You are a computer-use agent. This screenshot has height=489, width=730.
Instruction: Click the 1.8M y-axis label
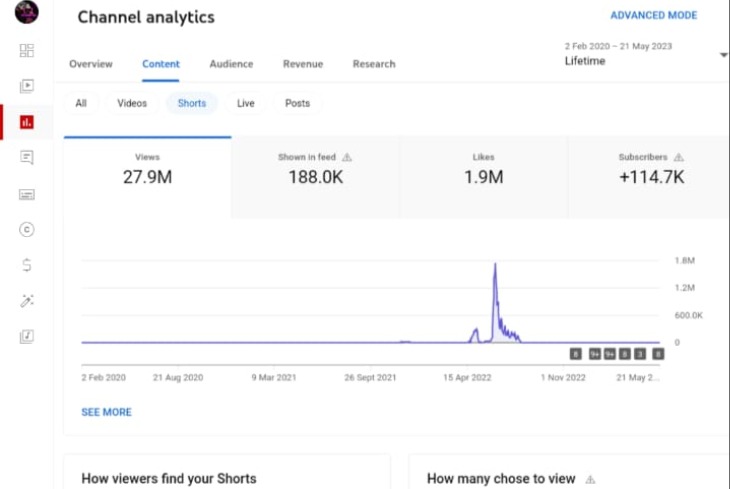click(x=685, y=261)
